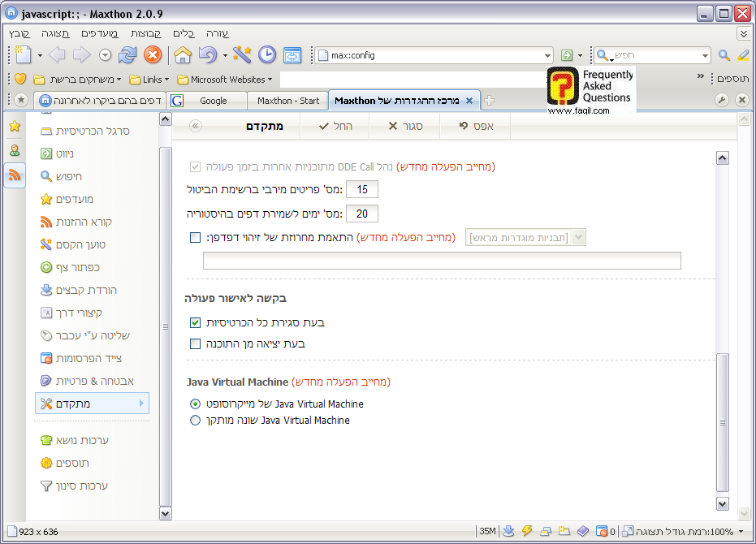This screenshot has height=544, width=756.
Task: Open the RSS feeds sidebar icon
Action: point(15,175)
